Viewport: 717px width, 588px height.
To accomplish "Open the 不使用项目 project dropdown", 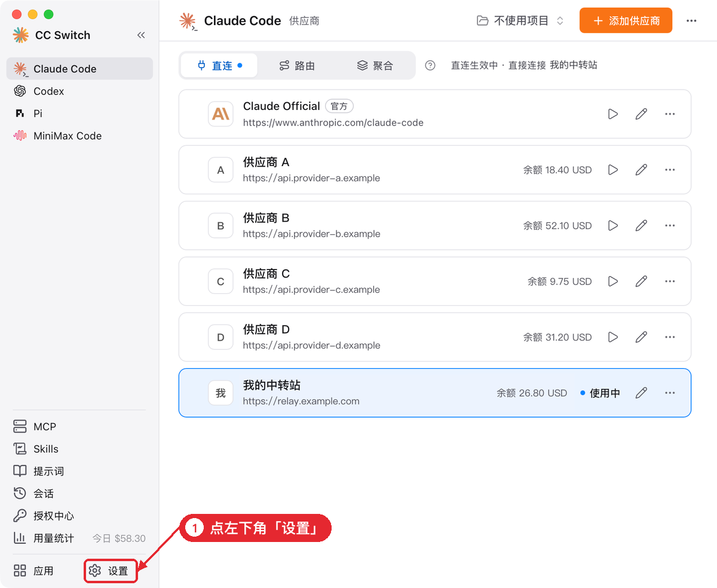I will (x=520, y=20).
